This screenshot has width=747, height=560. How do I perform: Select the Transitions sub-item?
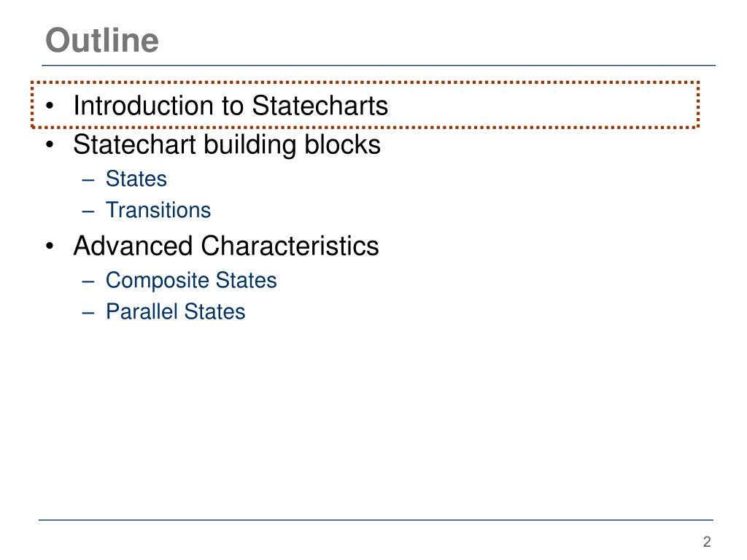click(x=158, y=210)
